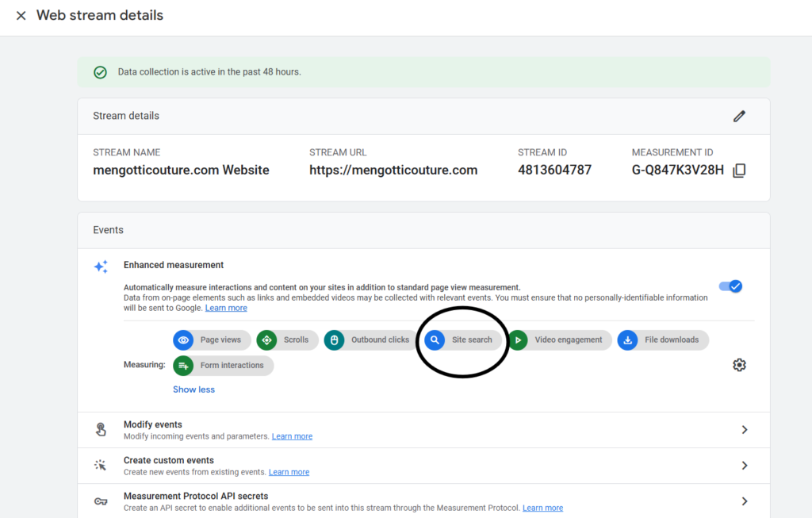Viewport: 812px width, 518px height.
Task: Select the Site search chip label
Action: (472, 340)
